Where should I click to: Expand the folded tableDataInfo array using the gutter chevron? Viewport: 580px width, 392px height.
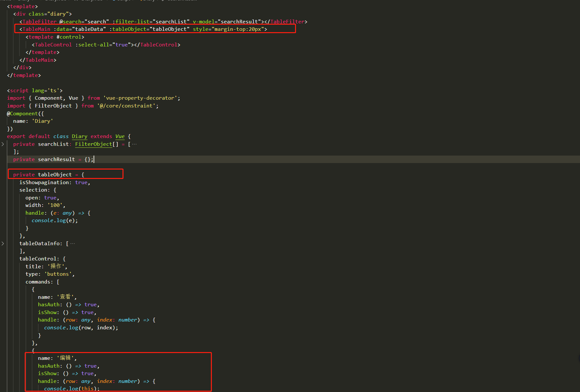3,243
